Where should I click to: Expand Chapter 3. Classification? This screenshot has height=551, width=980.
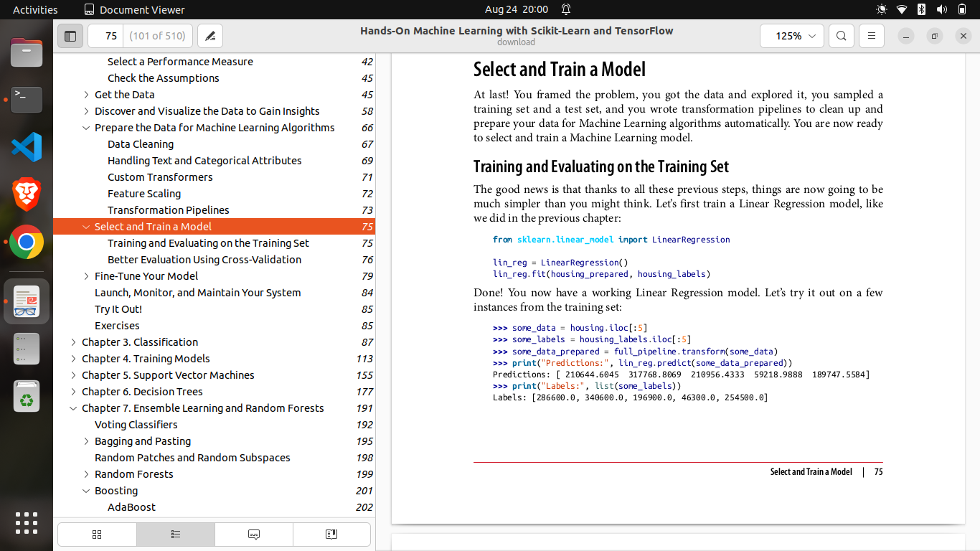click(x=73, y=342)
